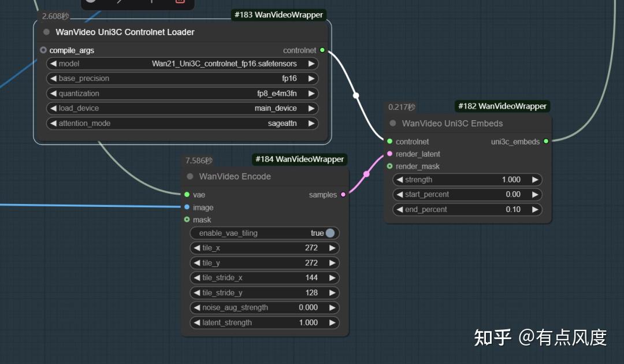The height and width of the screenshot is (364, 624).
Task: Click the samples output dot on WanVideo Encode
Action: 343,195
